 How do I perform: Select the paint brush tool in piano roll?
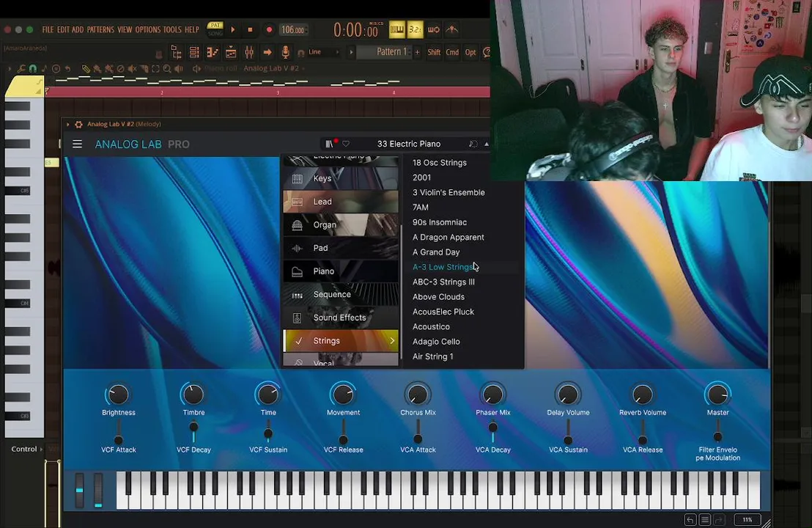[97, 68]
